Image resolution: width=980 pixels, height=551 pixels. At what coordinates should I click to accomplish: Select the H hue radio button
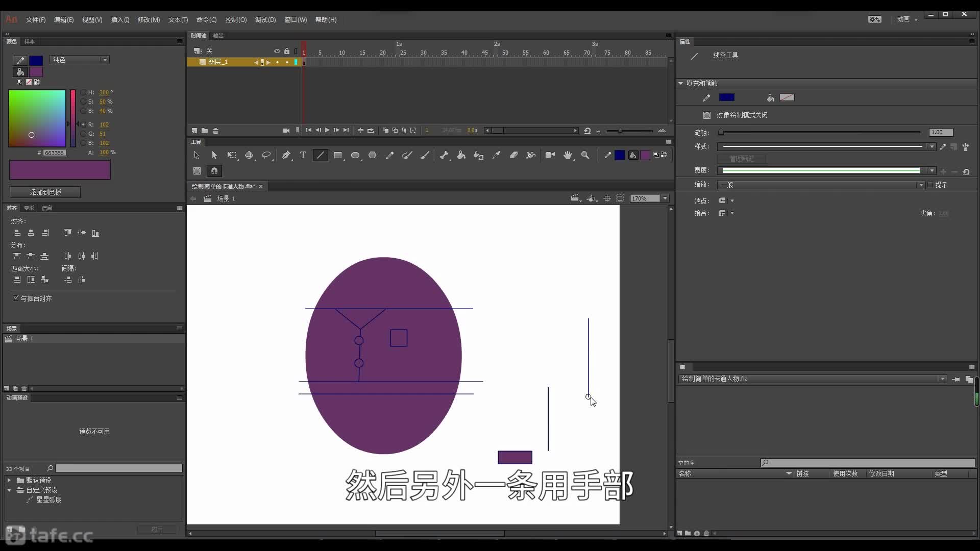click(83, 92)
